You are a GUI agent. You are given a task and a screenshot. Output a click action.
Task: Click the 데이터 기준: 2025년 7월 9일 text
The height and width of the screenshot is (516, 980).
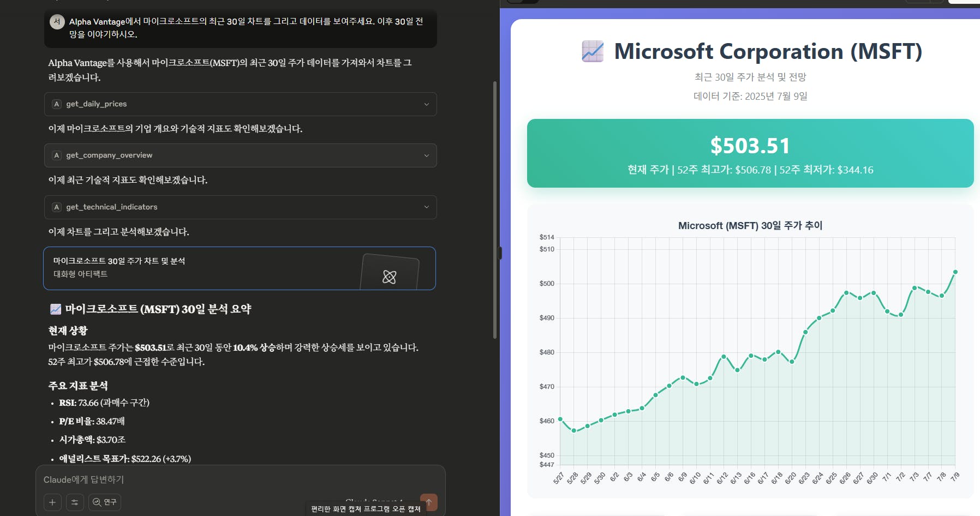click(x=750, y=96)
